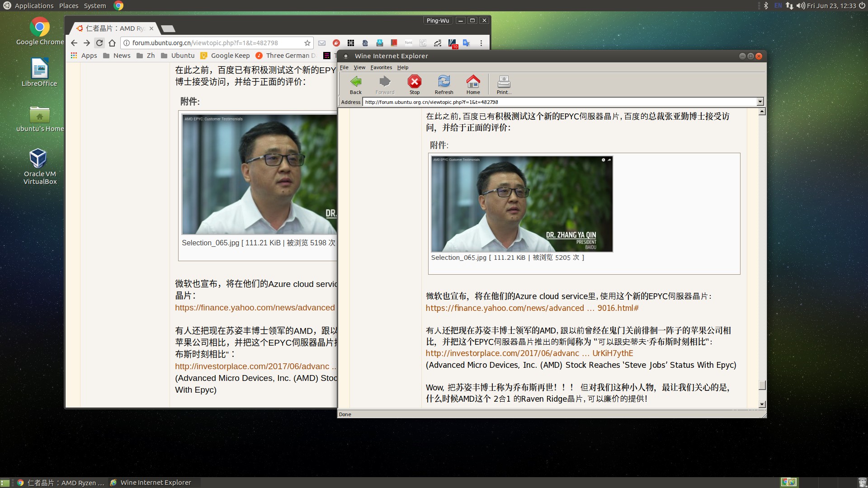Click the attachment photo in the Chrome window

click(259, 174)
